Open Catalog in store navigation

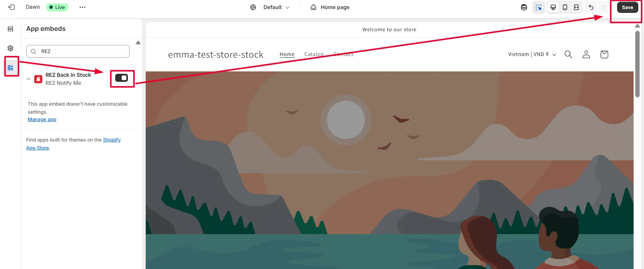coord(314,54)
